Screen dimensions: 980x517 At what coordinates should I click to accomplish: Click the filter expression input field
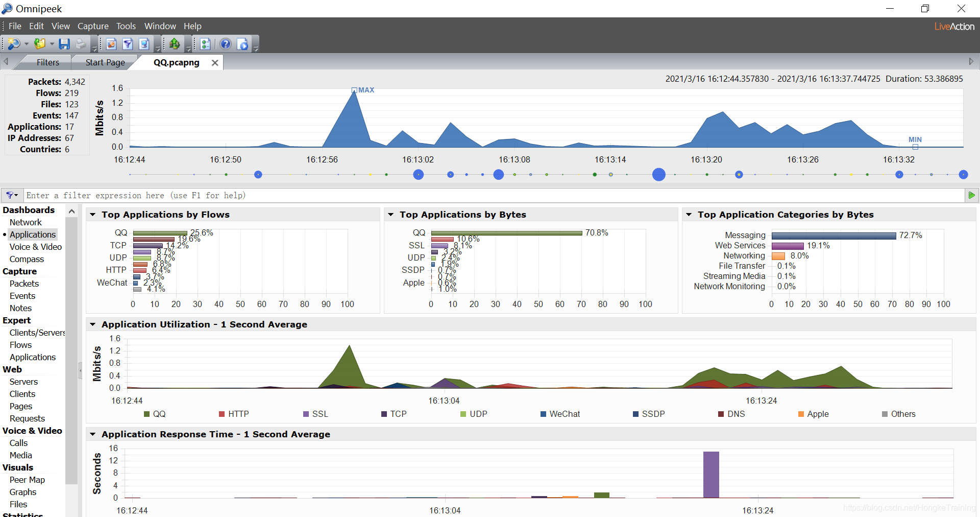point(494,195)
